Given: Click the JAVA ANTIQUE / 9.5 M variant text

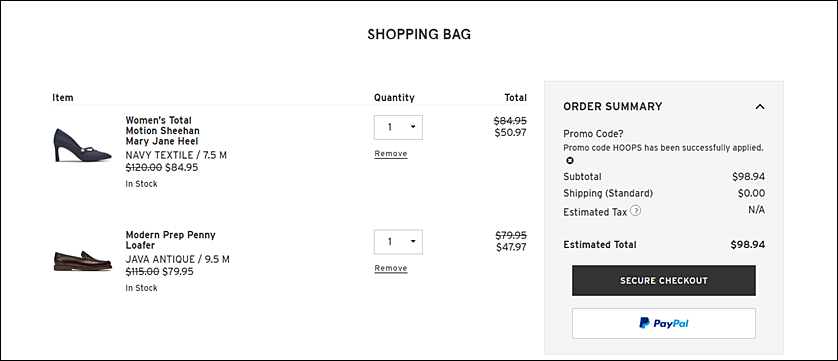Looking at the screenshot, I should click(177, 259).
